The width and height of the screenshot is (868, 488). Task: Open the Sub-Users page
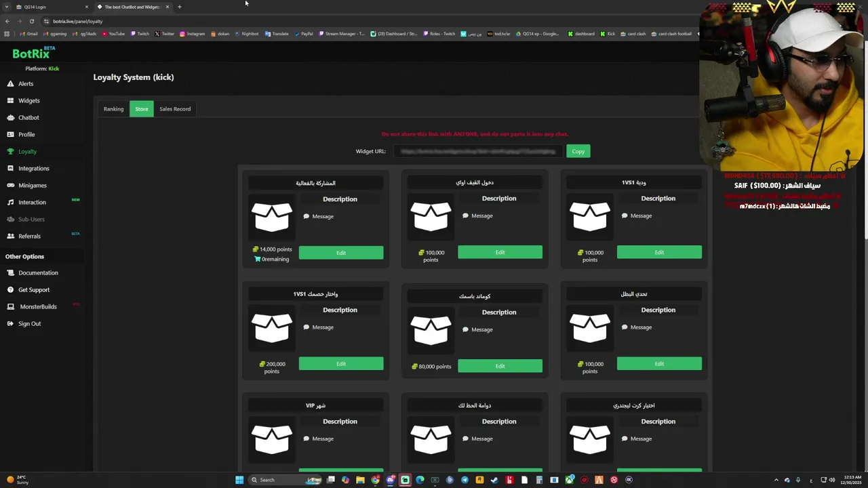click(31, 219)
